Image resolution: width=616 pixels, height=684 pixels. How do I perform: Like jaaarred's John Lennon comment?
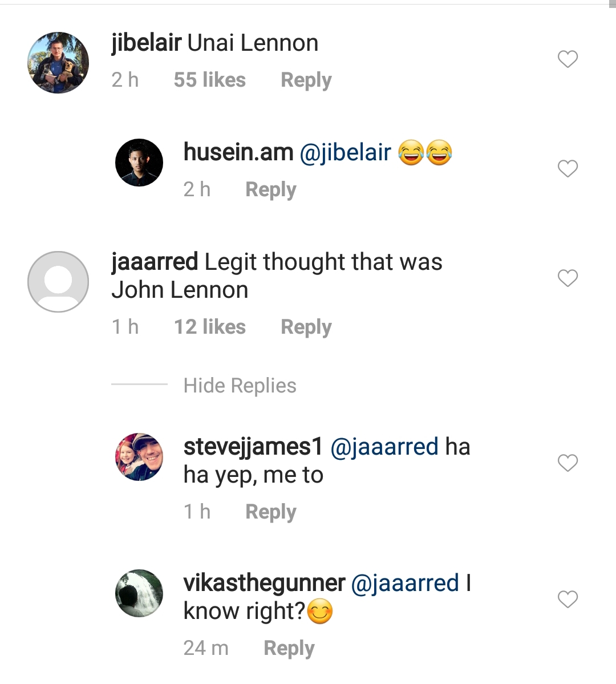(568, 278)
